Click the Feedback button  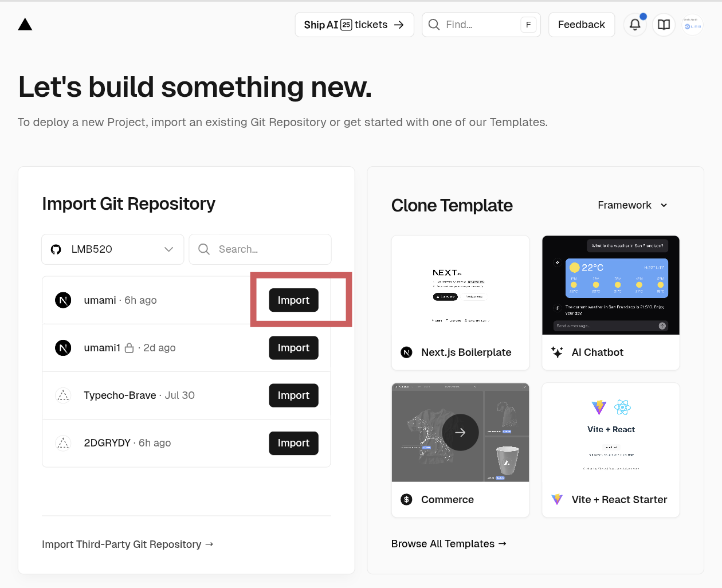coord(581,25)
